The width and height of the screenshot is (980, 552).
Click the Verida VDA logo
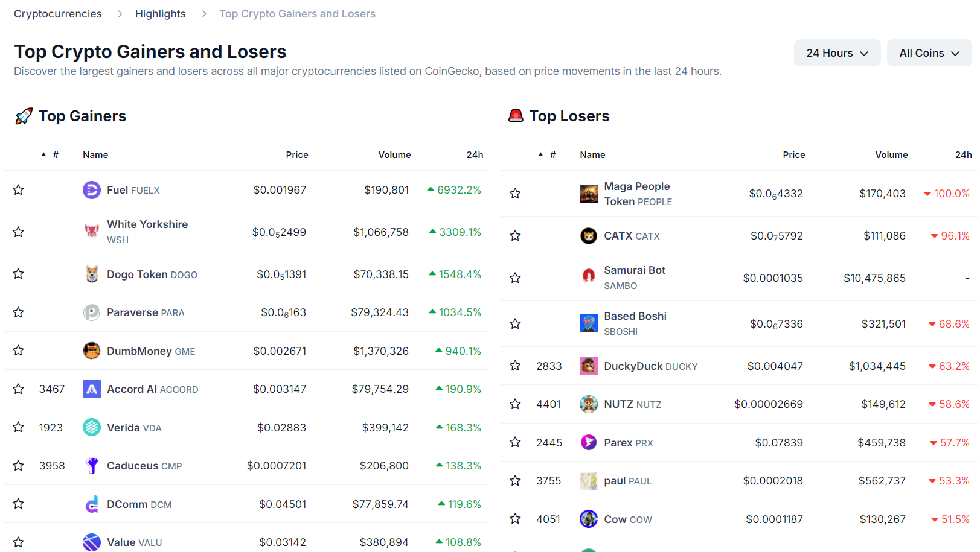pos(92,427)
